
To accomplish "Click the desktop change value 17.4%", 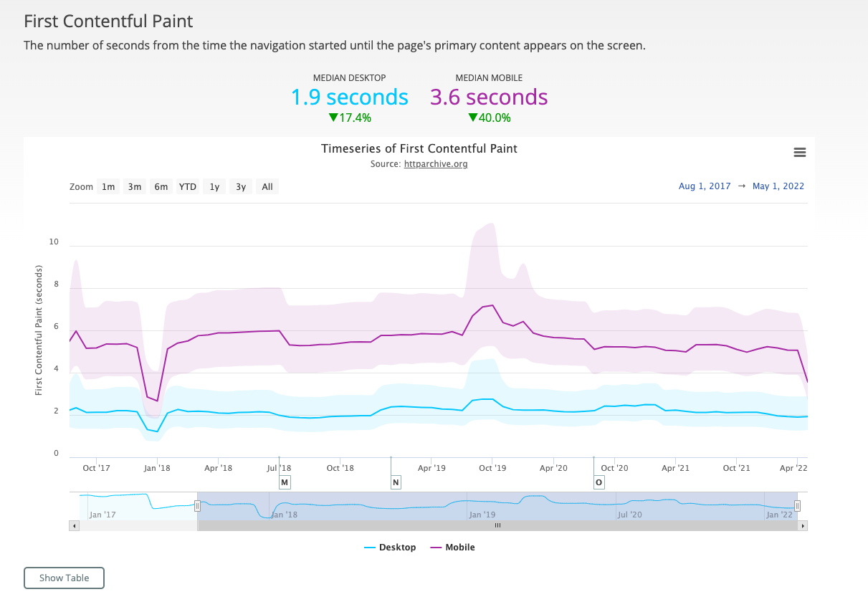I will pos(349,118).
